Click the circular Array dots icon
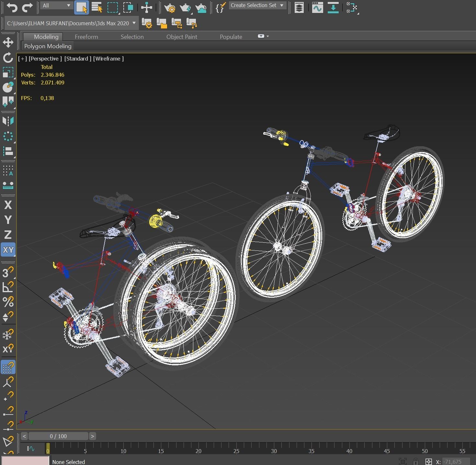 [8, 136]
